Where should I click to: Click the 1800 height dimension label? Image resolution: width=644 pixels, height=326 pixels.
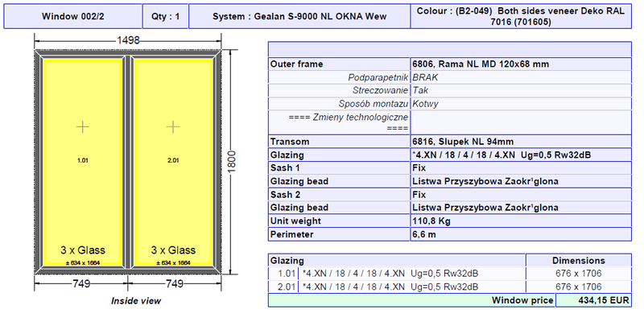[232, 162]
